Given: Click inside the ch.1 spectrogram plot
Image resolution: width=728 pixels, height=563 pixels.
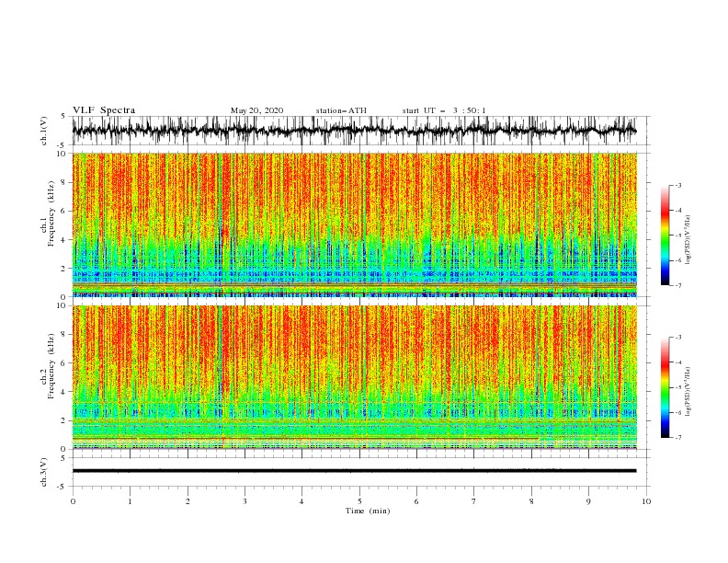Looking at the screenshot, I should pos(354,224).
